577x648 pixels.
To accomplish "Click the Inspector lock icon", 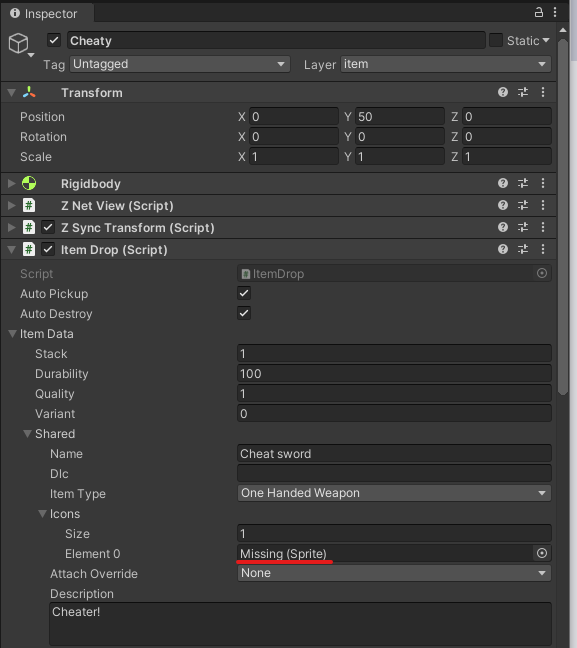I will point(539,12).
